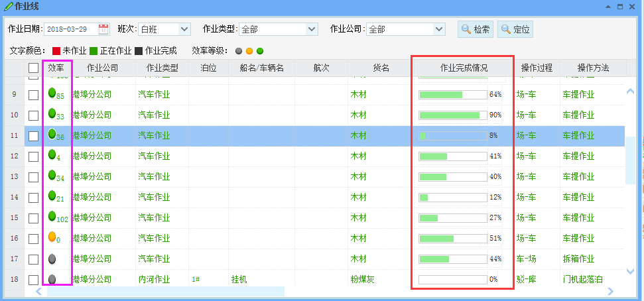Click the green efficiency level legend dot

(260, 50)
